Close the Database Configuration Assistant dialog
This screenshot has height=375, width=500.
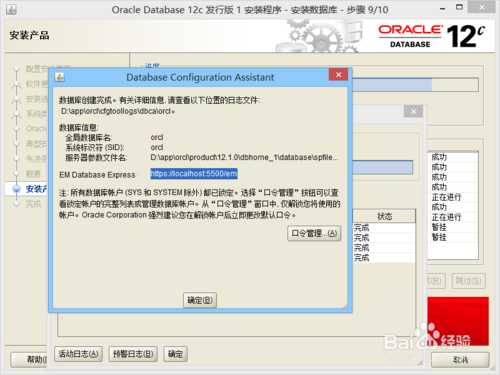coord(338,75)
